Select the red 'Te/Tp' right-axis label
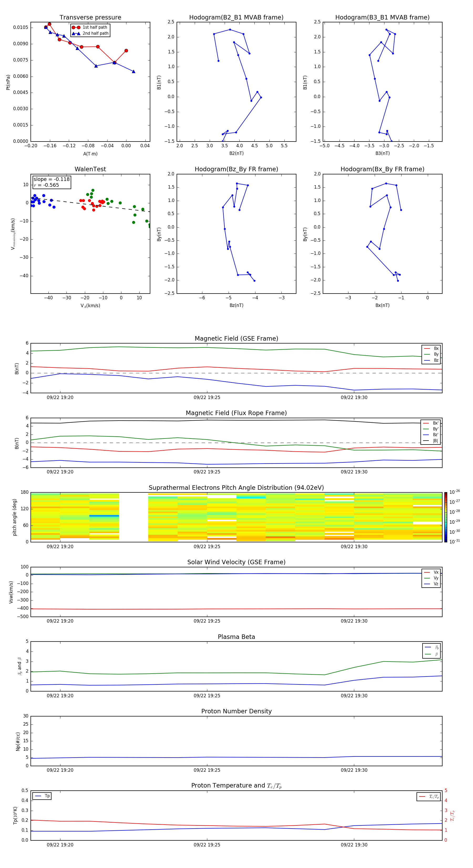This screenshot has width=473, height=868. click(453, 815)
